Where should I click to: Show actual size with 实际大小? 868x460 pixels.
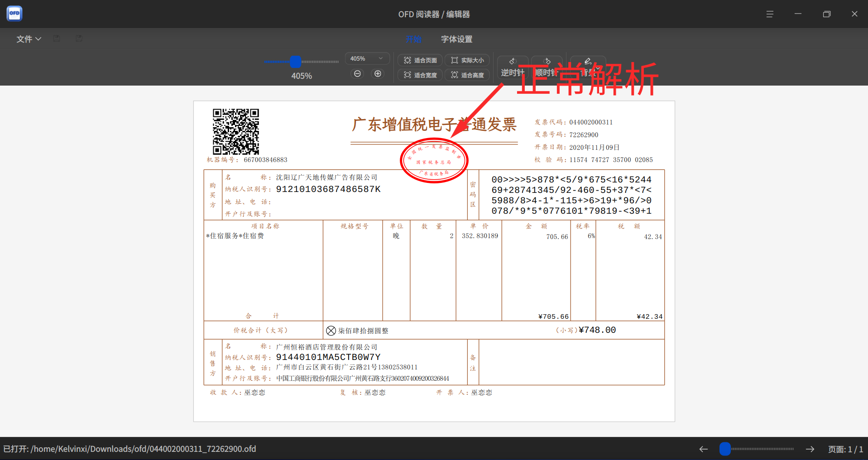[467, 60]
